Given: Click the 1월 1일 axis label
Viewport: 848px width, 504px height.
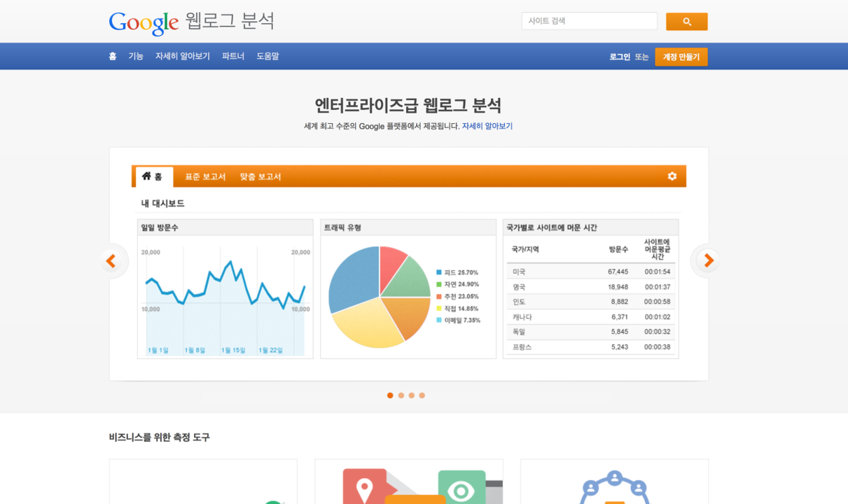Looking at the screenshot, I should coord(158,350).
